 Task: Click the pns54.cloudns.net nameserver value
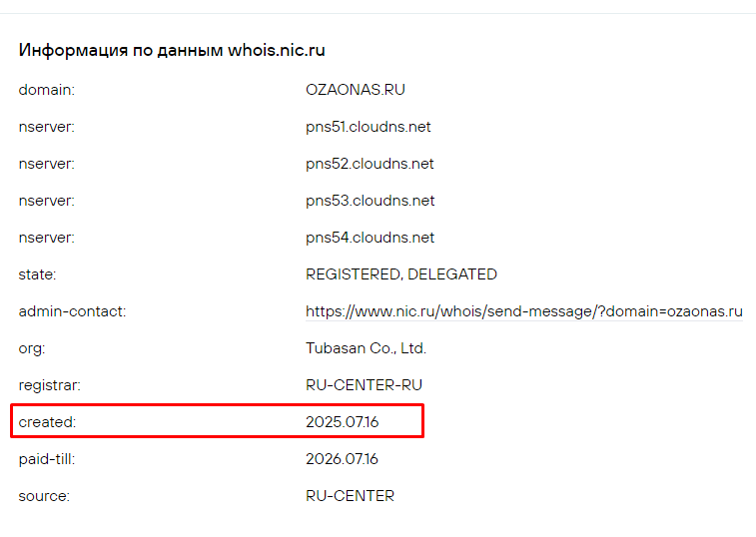(370, 238)
